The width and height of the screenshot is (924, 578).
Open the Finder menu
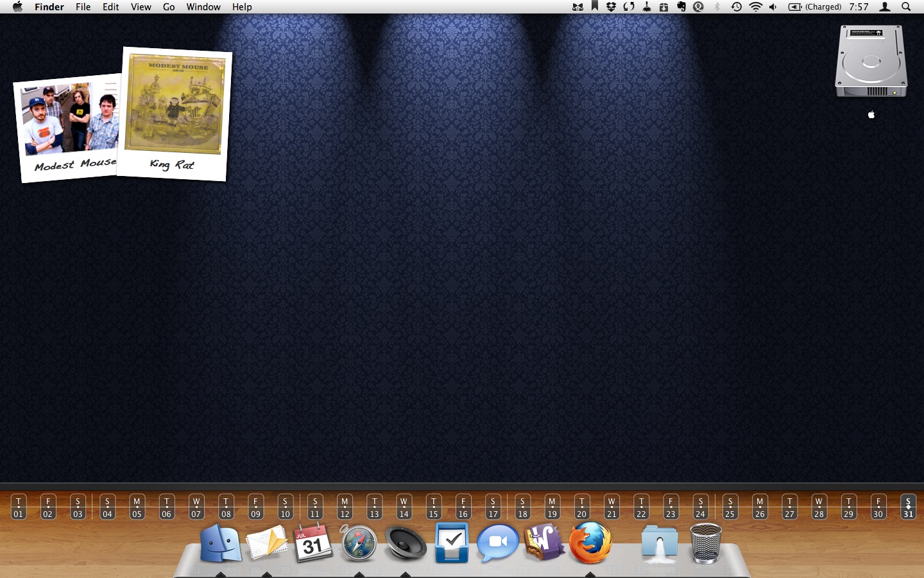[x=49, y=7]
